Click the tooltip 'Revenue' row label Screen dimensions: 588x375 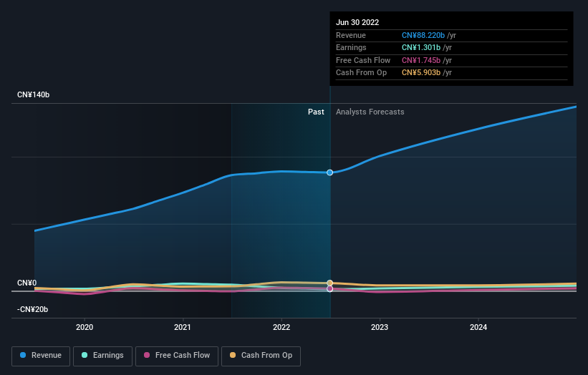(351, 35)
